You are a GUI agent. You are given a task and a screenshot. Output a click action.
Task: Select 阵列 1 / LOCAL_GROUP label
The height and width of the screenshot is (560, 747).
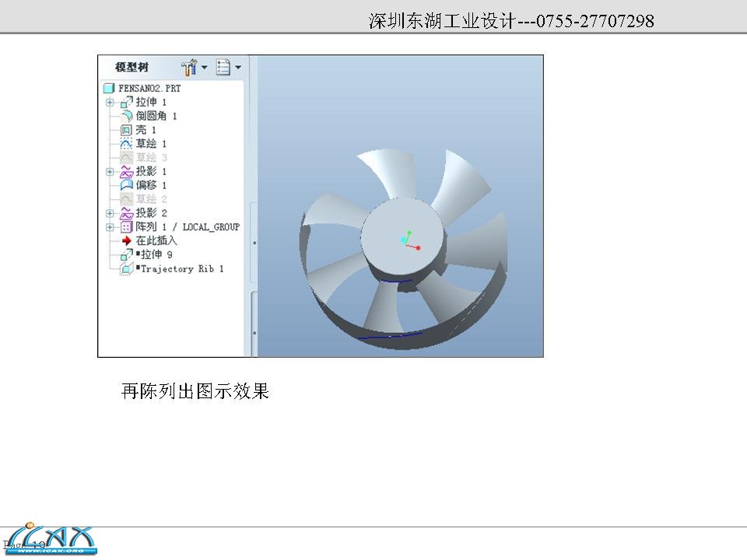pos(188,227)
